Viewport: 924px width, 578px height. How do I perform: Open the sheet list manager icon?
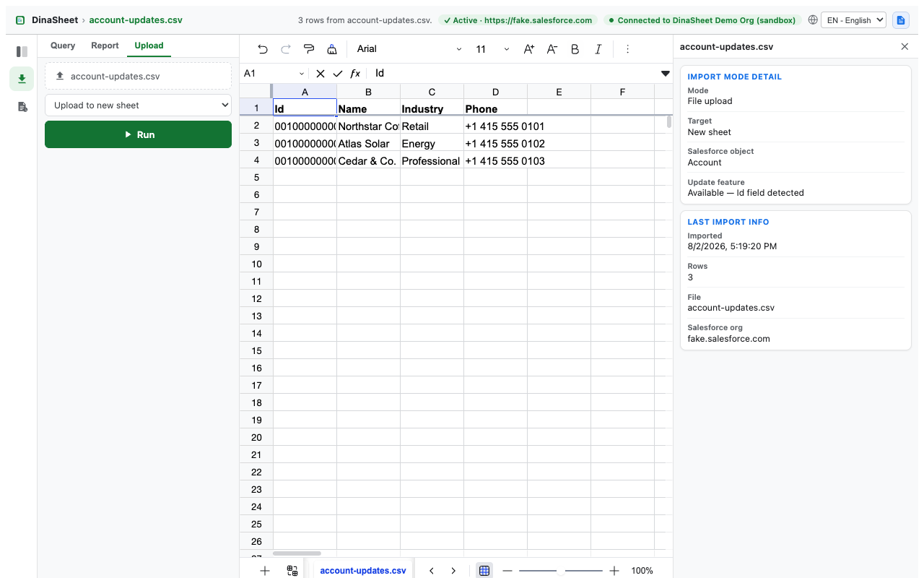tap(292, 570)
